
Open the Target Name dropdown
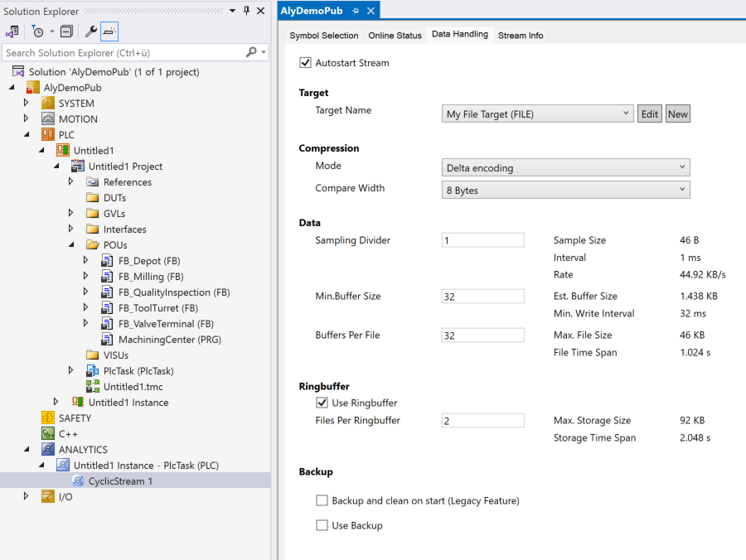pos(538,114)
